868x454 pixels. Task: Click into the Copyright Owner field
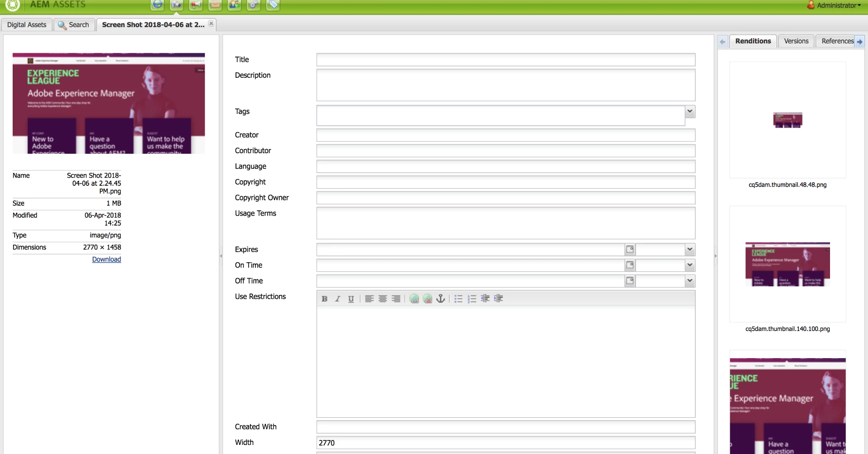(x=505, y=198)
